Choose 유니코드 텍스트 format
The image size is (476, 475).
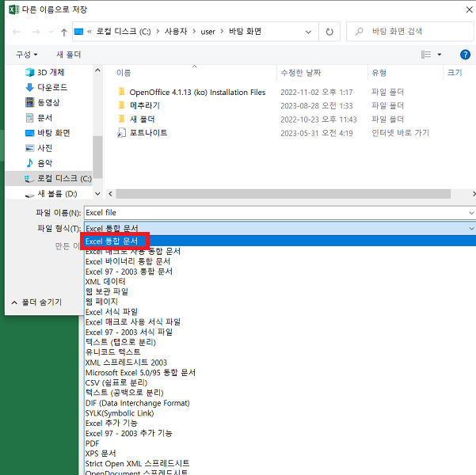112,352
